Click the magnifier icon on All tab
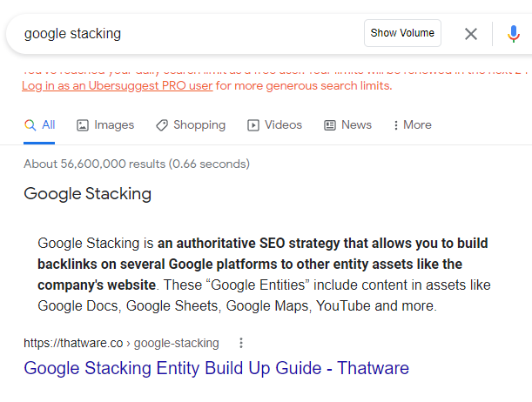Viewport: 532px width, 402px height. click(30, 125)
